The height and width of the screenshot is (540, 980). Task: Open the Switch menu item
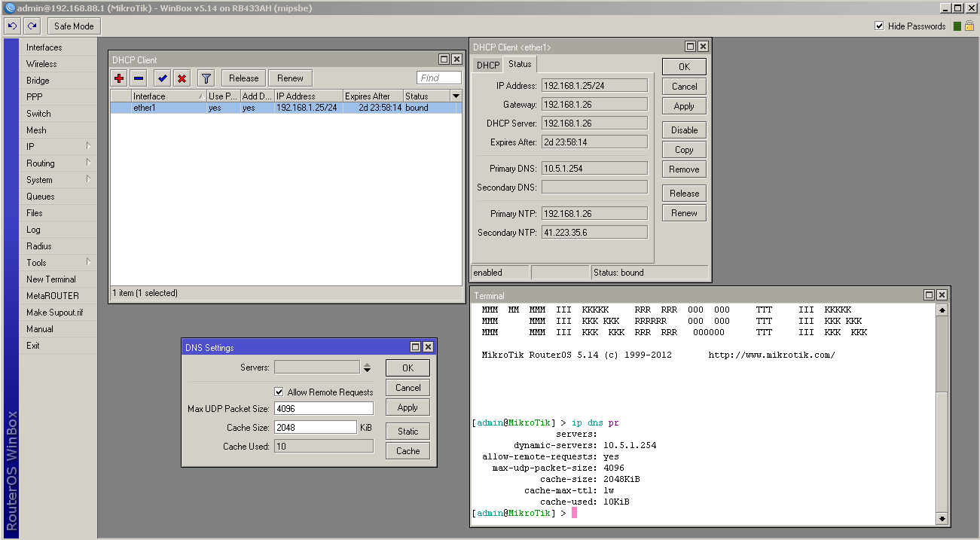pos(58,114)
